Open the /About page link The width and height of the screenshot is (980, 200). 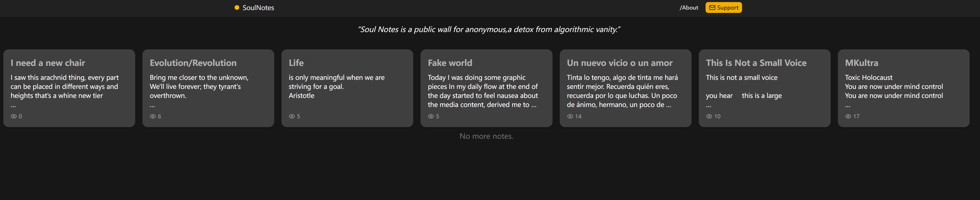click(688, 7)
